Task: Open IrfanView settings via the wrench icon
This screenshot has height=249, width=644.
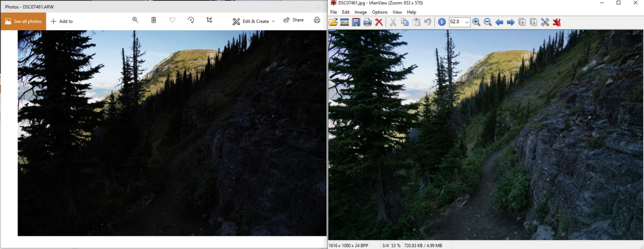Action: 545,22
